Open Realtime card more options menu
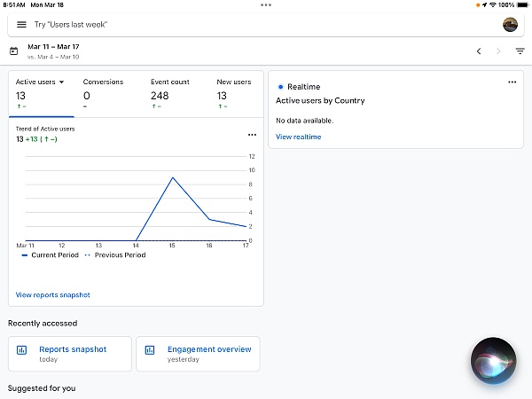The width and height of the screenshot is (532, 399). 512,82
